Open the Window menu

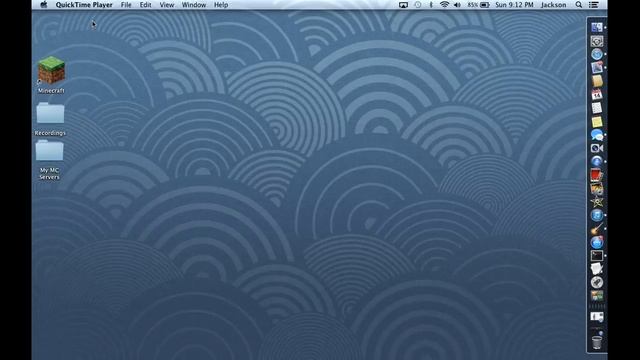194,5
